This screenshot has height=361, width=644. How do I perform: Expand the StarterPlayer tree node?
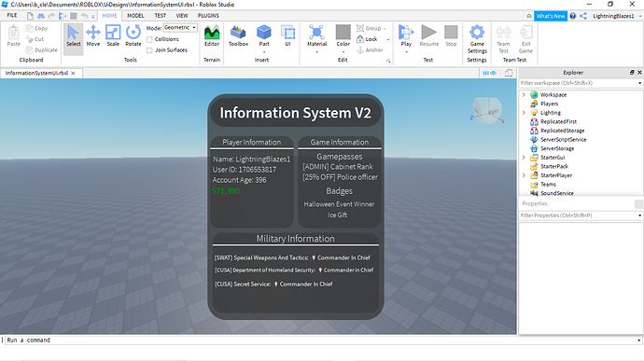524,175
